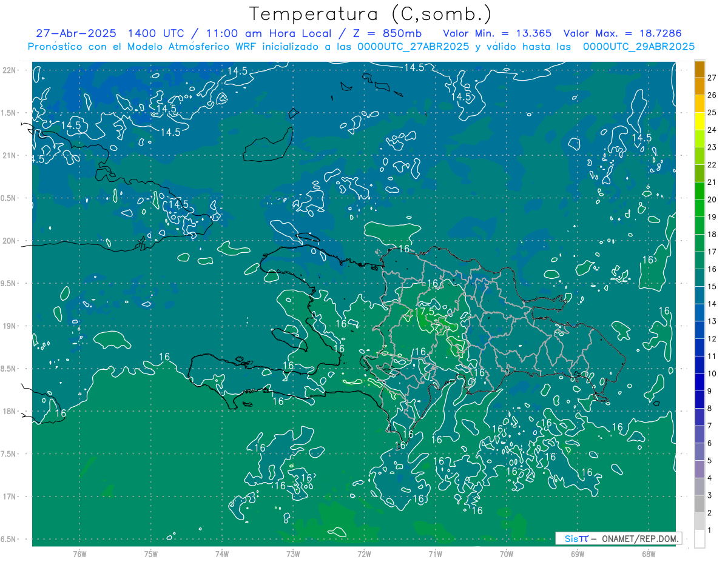The height and width of the screenshot is (562, 728).
Task: Select "11:00 am Hora Local" text
Action: 265,33
